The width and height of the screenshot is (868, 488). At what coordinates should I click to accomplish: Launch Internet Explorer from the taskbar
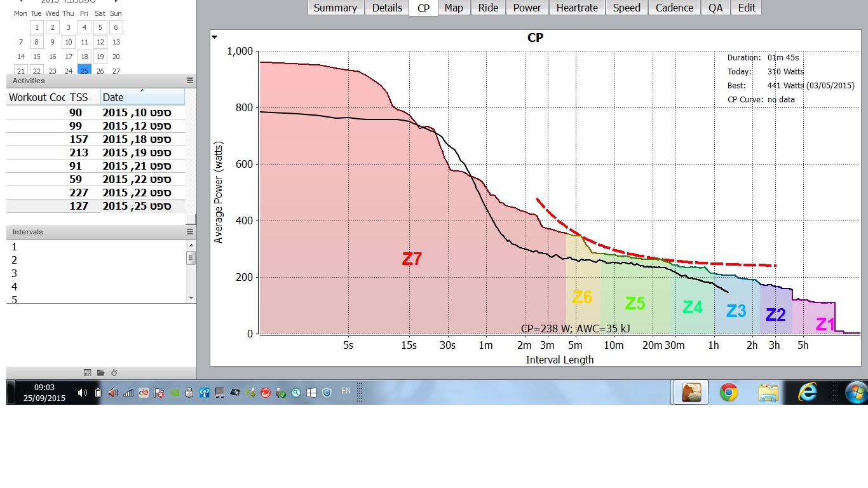(808, 393)
